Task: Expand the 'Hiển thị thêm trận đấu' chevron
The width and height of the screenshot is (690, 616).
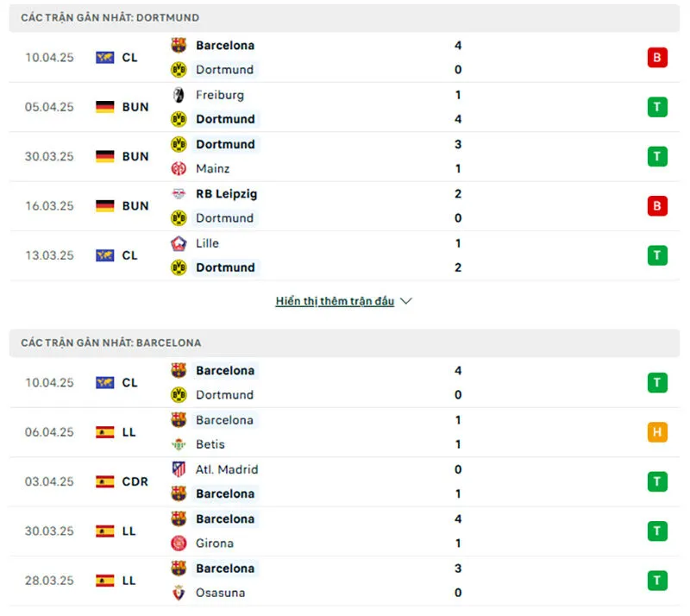Action: click(x=406, y=301)
